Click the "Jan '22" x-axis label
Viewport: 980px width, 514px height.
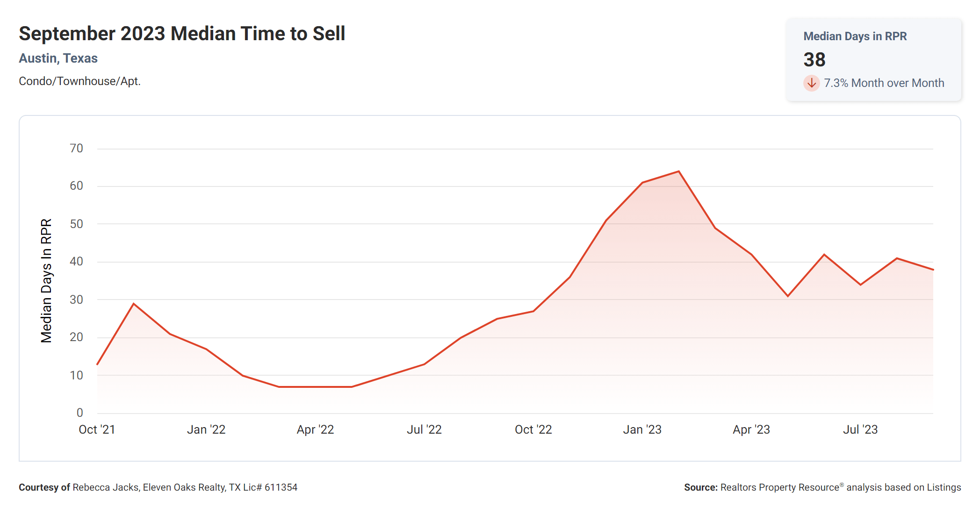(206, 430)
